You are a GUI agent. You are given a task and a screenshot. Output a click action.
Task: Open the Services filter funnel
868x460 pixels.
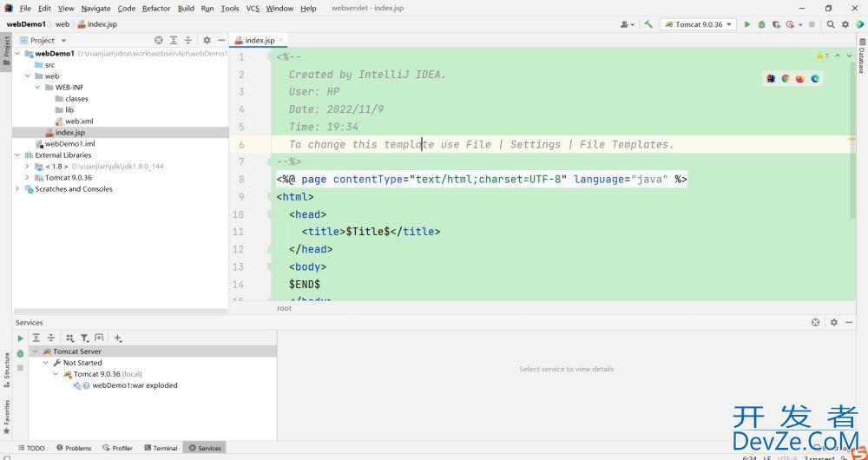click(x=84, y=338)
